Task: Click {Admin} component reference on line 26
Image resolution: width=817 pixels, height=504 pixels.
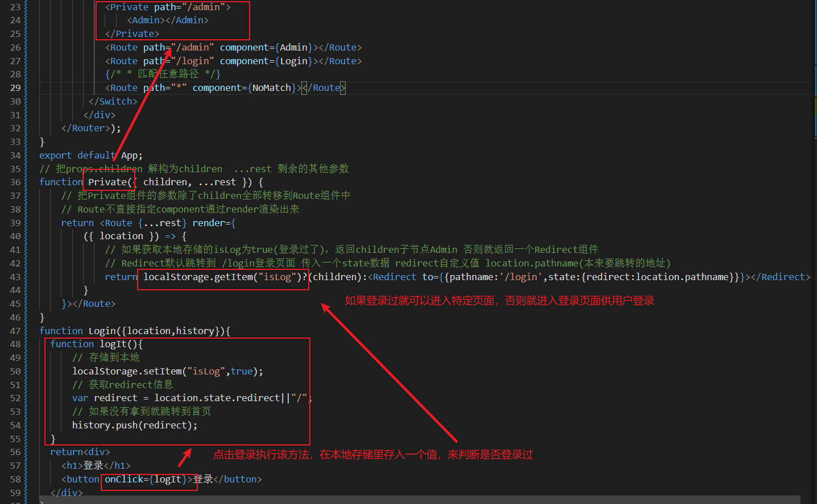Action: (293, 47)
